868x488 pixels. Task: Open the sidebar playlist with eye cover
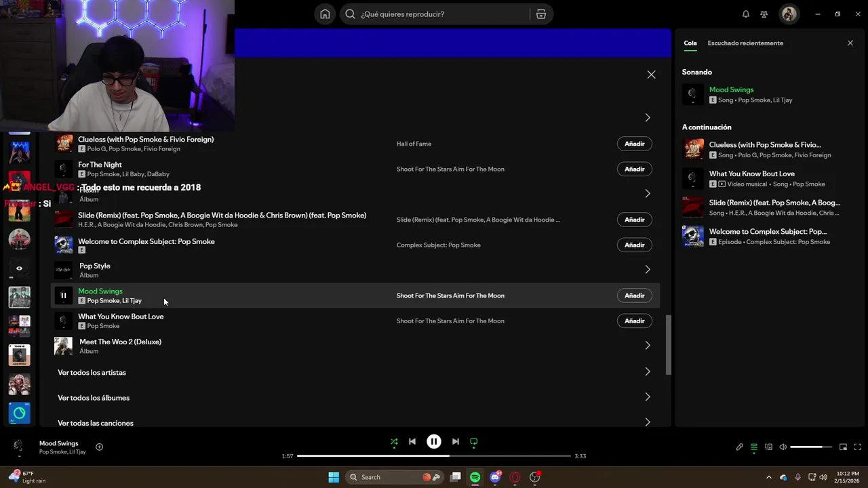pos(19,268)
